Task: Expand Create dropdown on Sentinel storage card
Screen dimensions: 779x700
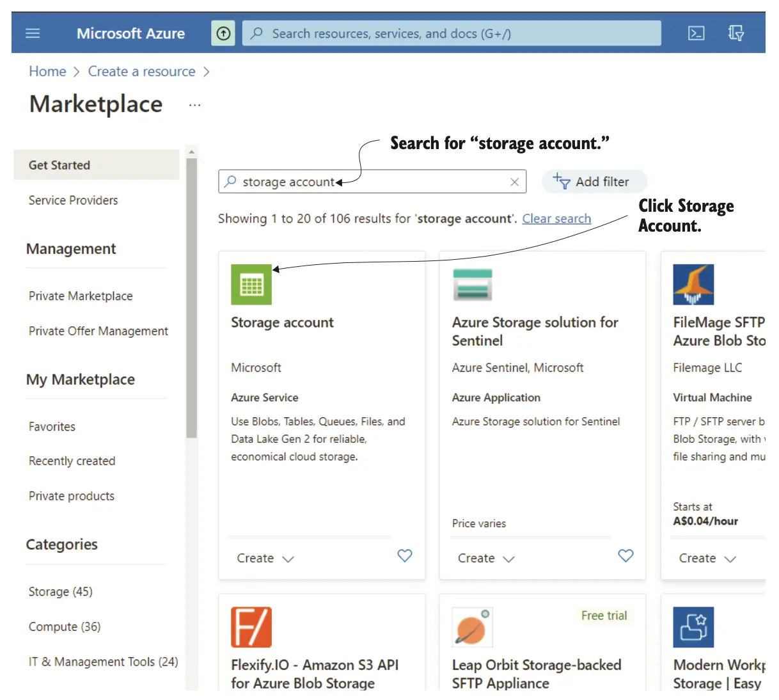Action: pos(486,559)
